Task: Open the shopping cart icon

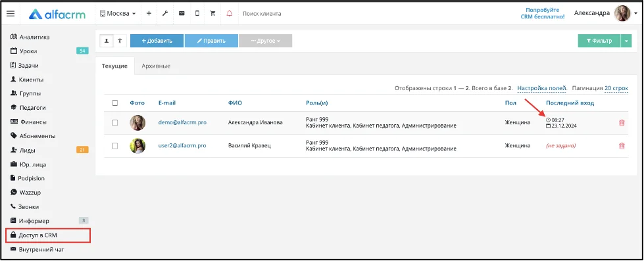Action: coord(212,14)
